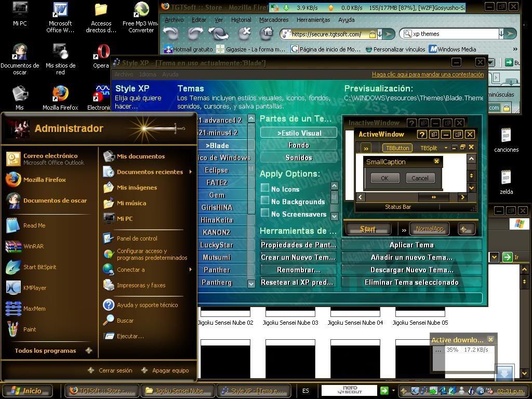Select the Sonidos theme part
Viewport: 532px width, 399px height.
299,158
